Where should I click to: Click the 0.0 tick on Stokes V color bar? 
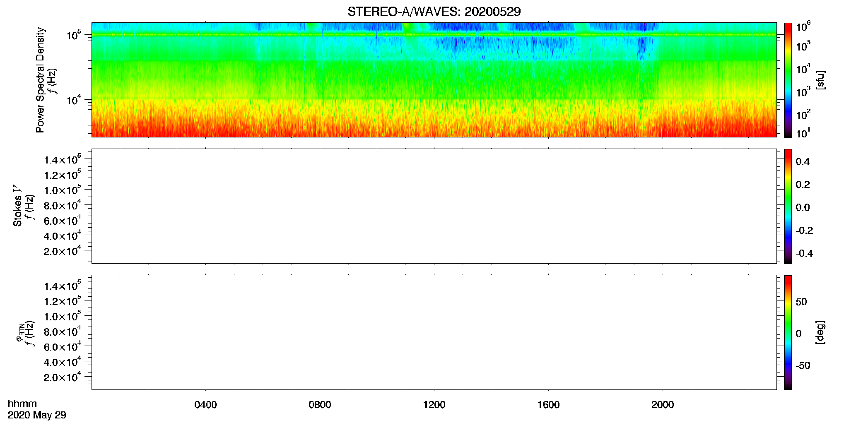tap(803, 208)
